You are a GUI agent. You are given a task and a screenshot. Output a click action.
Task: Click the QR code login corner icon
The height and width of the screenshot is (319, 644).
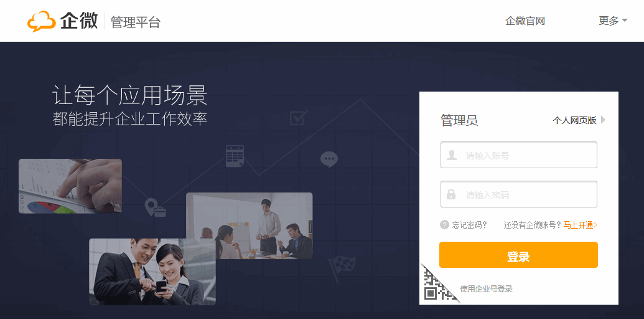coord(437,285)
